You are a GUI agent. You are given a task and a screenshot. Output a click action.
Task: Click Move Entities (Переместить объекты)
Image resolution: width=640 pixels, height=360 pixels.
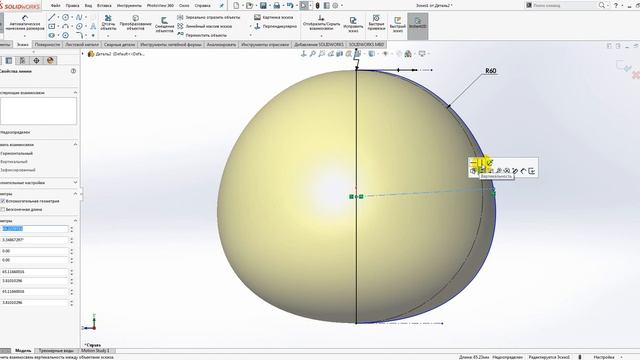click(202, 35)
